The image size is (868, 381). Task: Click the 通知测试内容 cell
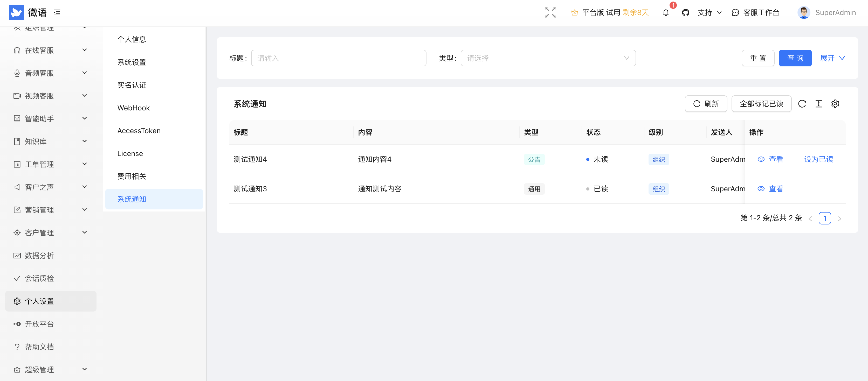(380, 189)
